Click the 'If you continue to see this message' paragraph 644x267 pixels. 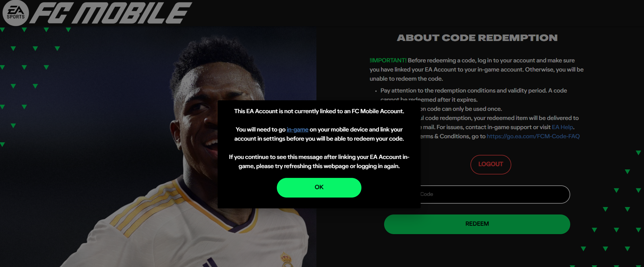[x=319, y=162]
